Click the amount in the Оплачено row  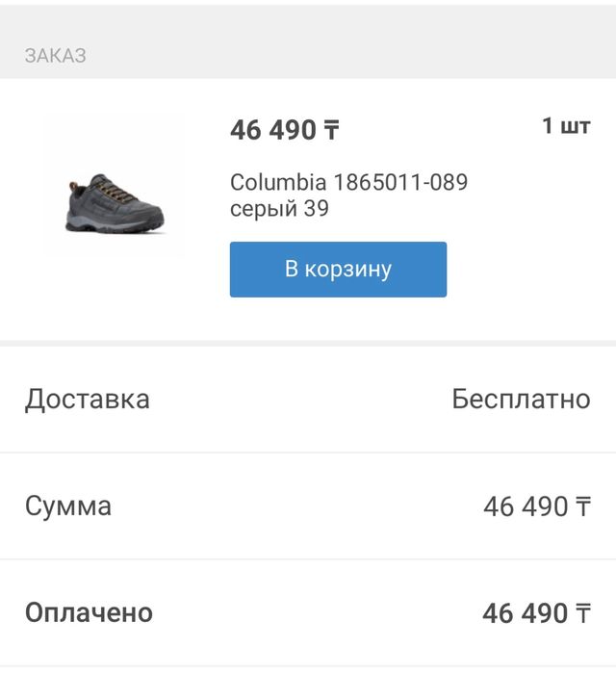click(x=526, y=613)
